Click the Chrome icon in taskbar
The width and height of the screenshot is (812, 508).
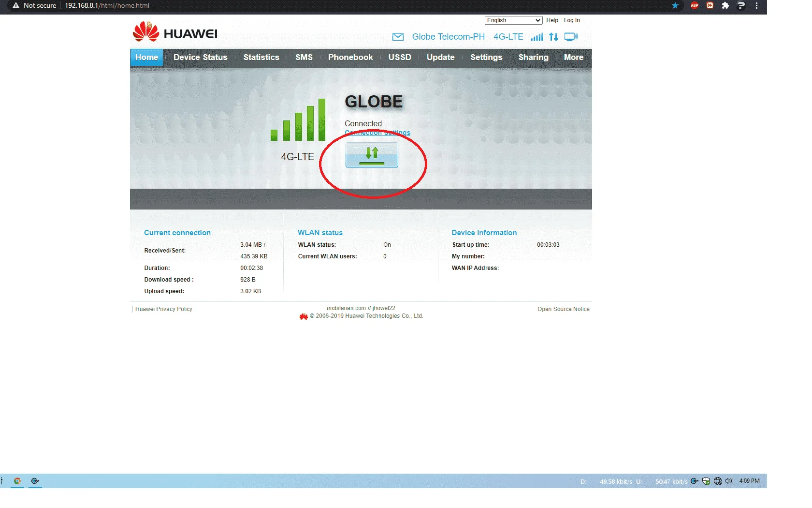[17, 481]
